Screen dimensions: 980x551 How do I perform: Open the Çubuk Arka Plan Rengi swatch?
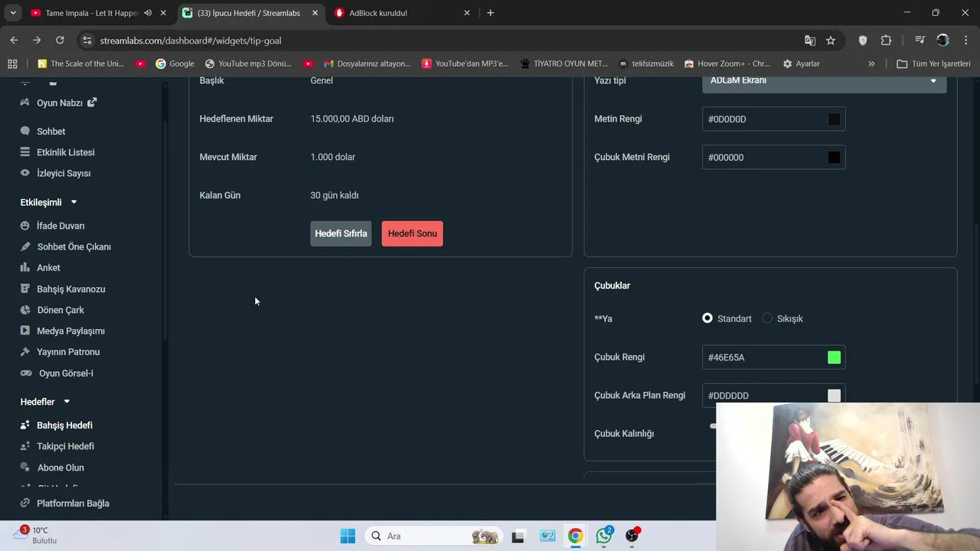pos(834,396)
